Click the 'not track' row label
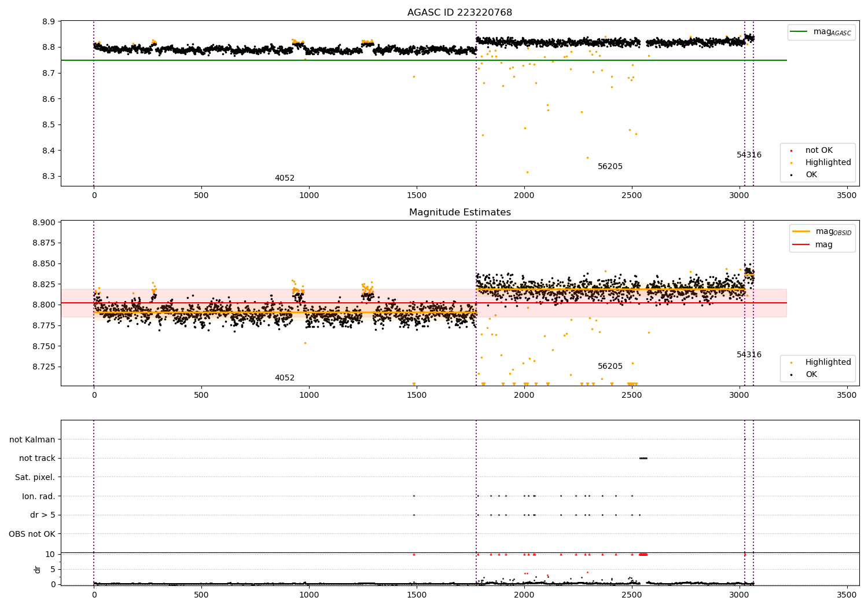Screen dimensions: 868x608 [37, 459]
